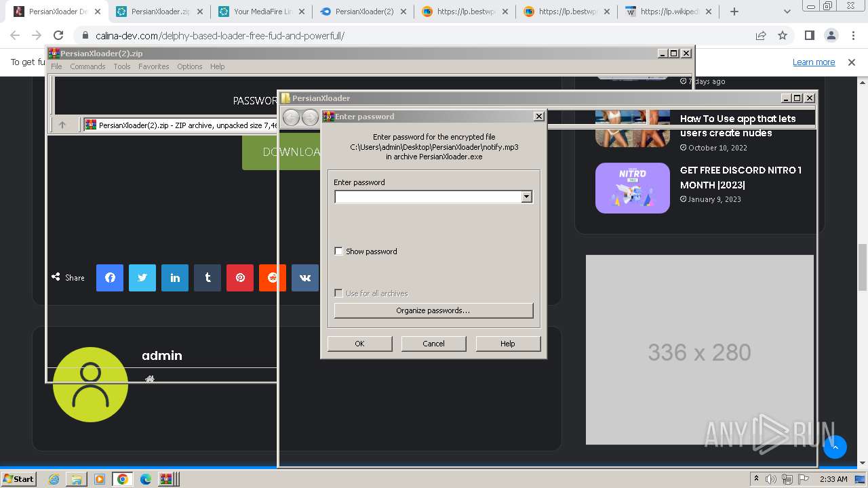Open File Explorer from taskbar
The height and width of the screenshot is (488, 868).
coord(77,479)
